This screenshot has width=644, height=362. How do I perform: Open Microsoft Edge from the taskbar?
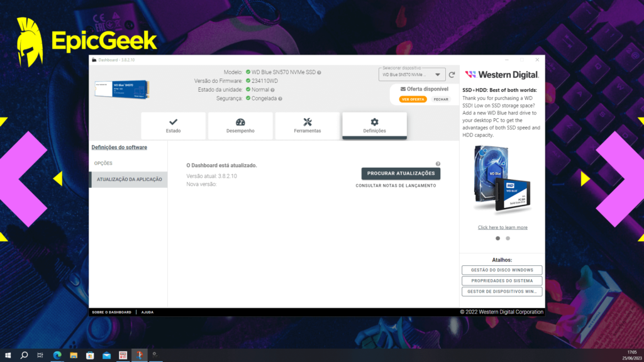click(x=57, y=355)
